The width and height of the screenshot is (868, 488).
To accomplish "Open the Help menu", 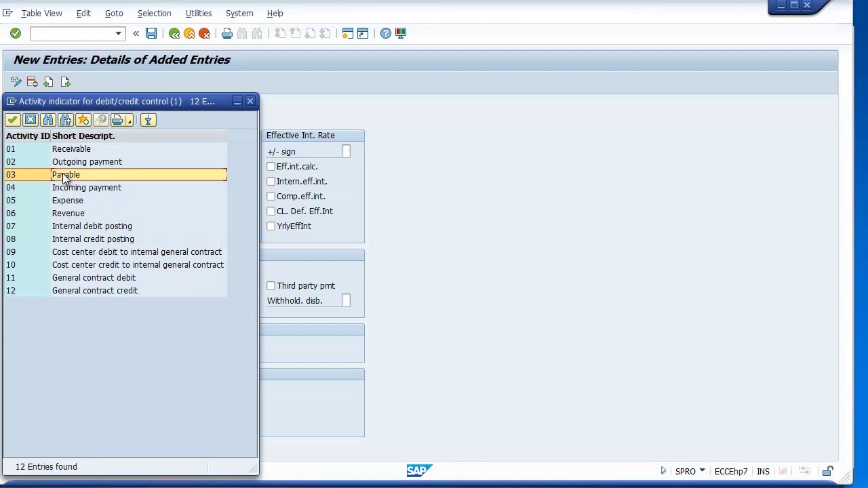I will pyautogui.click(x=275, y=13).
